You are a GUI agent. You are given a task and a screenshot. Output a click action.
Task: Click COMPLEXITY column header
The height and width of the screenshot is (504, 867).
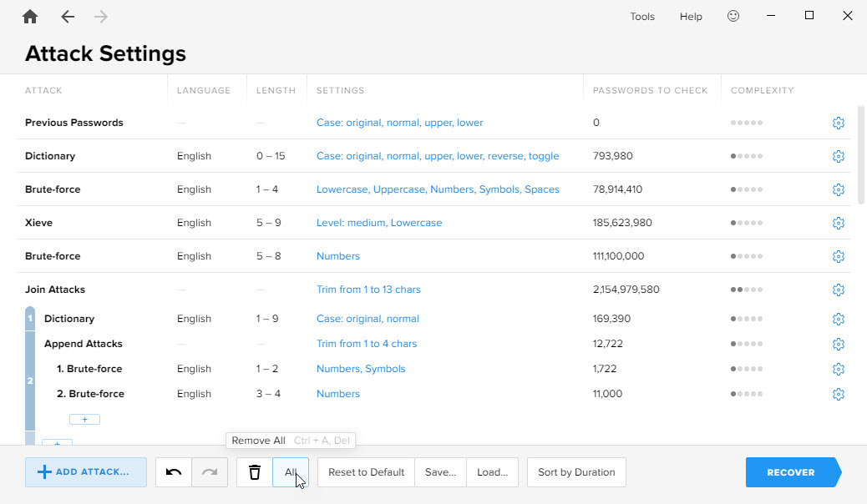tap(762, 90)
